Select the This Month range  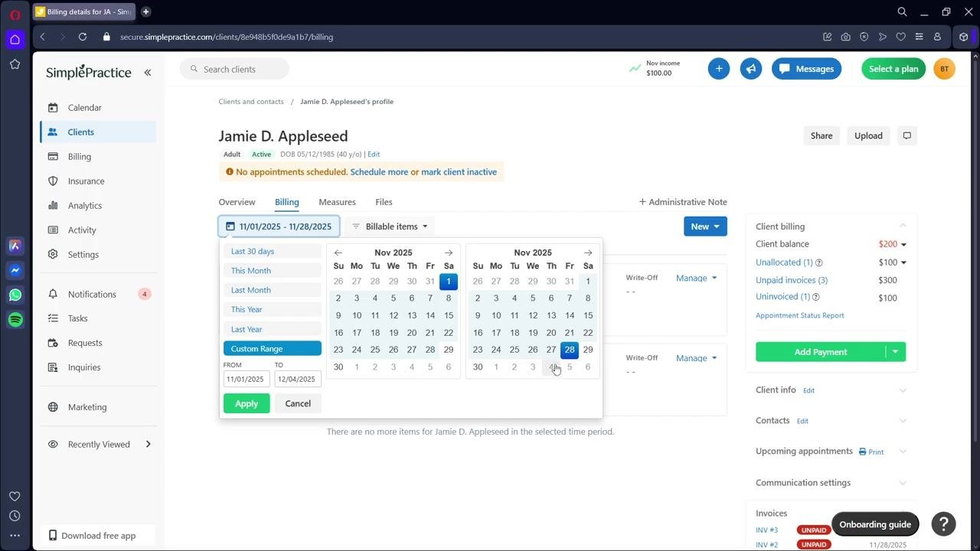273,271
